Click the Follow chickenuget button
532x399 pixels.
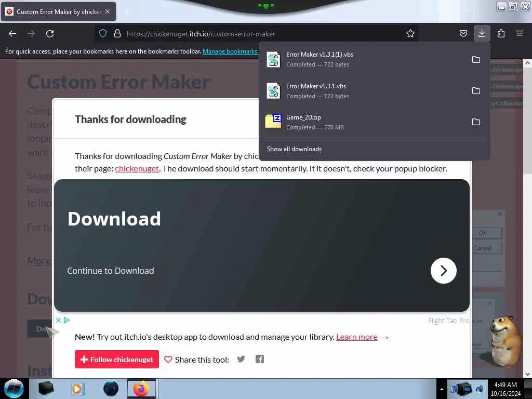click(117, 360)
